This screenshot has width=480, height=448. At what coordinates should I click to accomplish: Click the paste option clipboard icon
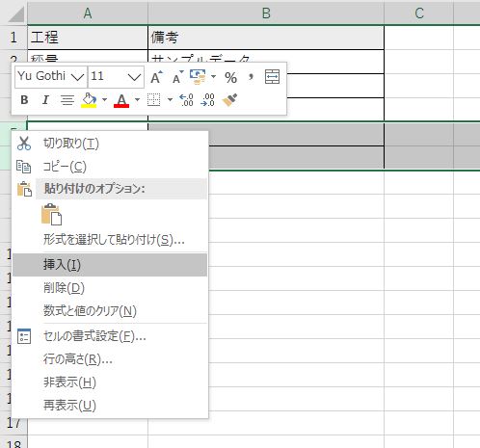51,214
